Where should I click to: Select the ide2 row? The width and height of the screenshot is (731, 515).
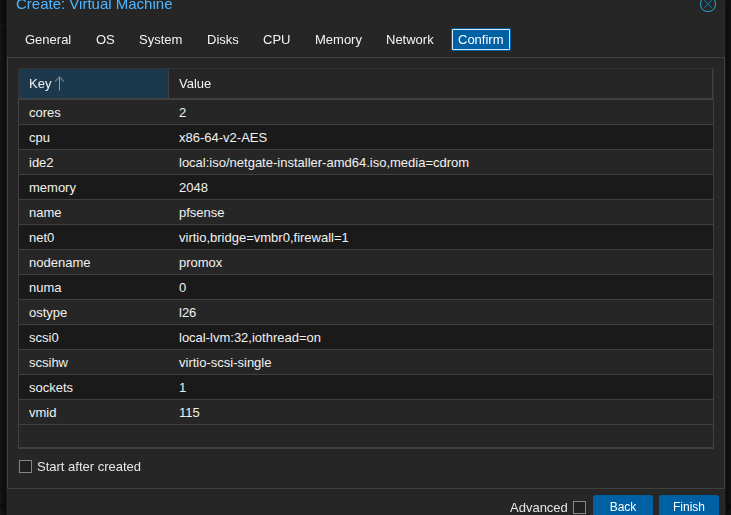click(x=365, y=162)
